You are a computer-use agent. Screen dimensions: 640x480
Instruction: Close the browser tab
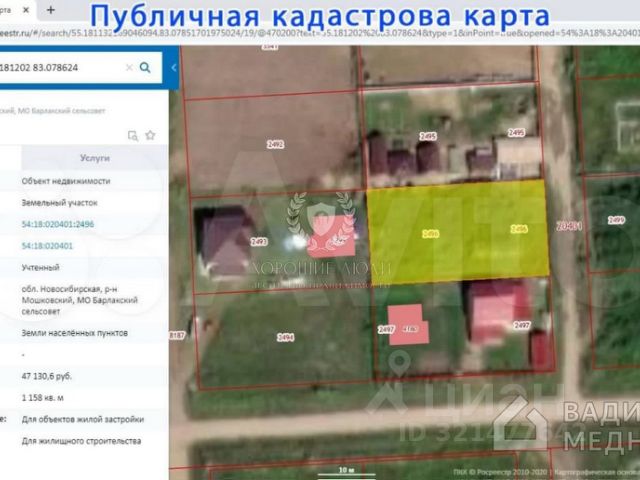[25, 10]
